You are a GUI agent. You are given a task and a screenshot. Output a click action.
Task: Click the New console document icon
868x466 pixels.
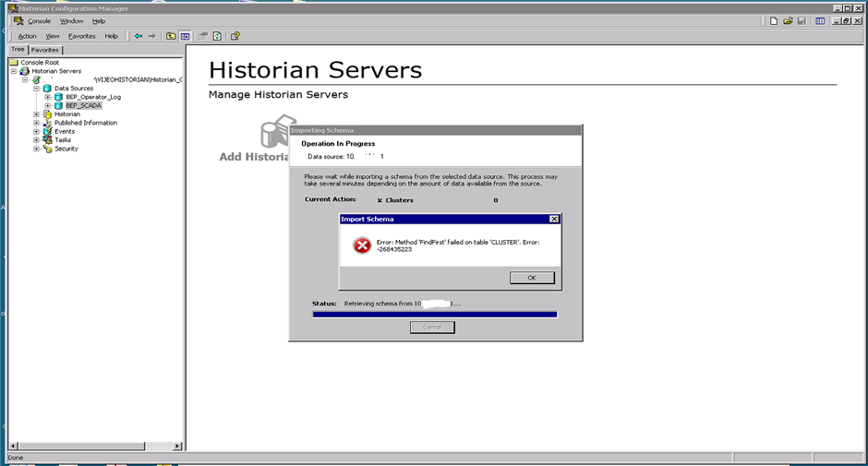point(774,21)
